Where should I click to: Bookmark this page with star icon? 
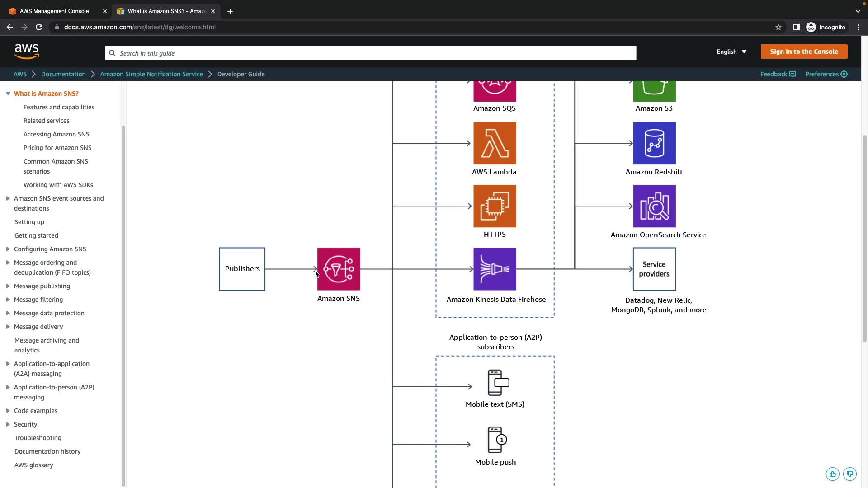click(778, 27)
